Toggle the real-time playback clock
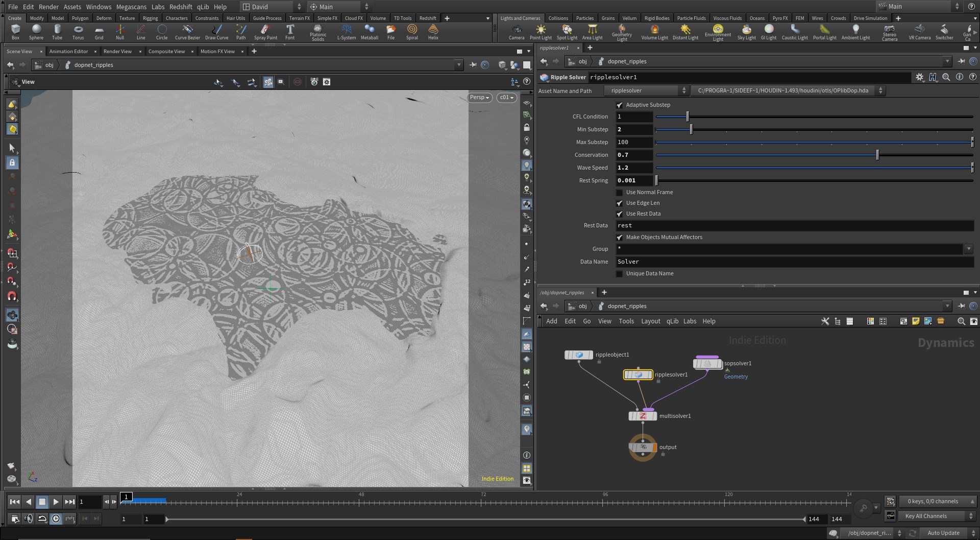The width and height of the screenshot is (980, 540). [x=56, y=519]
